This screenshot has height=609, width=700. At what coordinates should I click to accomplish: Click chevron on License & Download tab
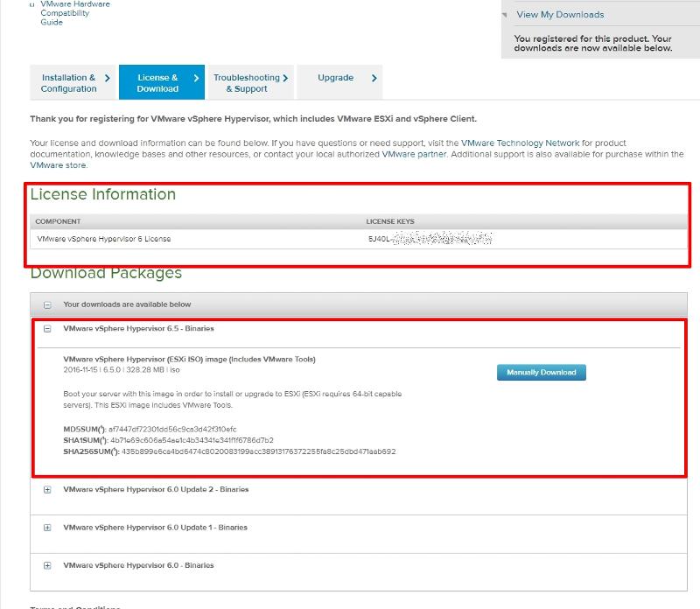[196, 78]
